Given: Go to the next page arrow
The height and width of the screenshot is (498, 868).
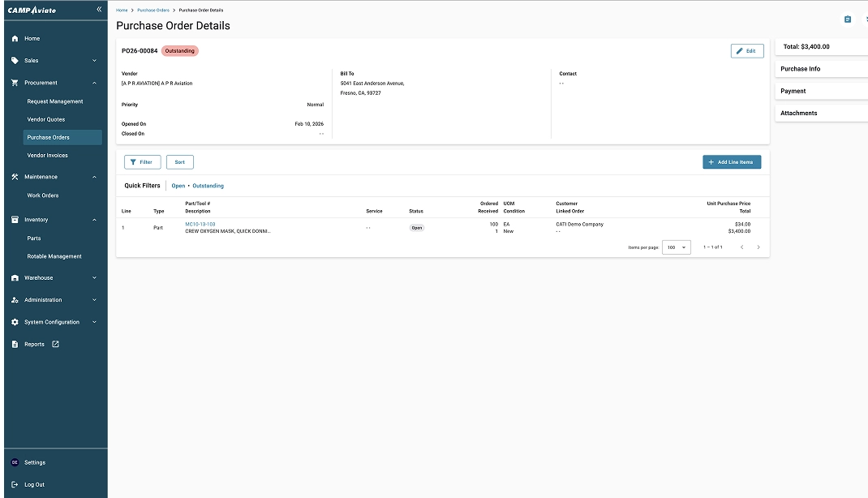Looking at the screenshot, I should [758, 247].
